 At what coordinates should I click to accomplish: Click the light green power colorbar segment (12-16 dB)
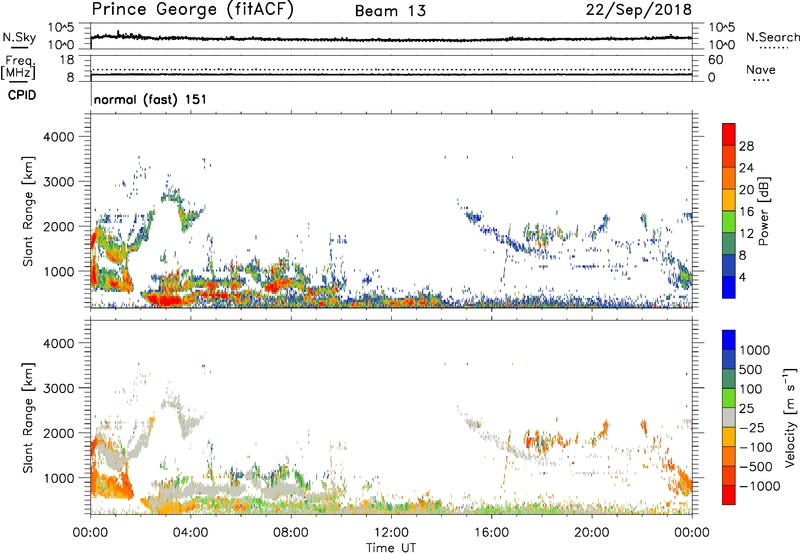tap(729, 221)
